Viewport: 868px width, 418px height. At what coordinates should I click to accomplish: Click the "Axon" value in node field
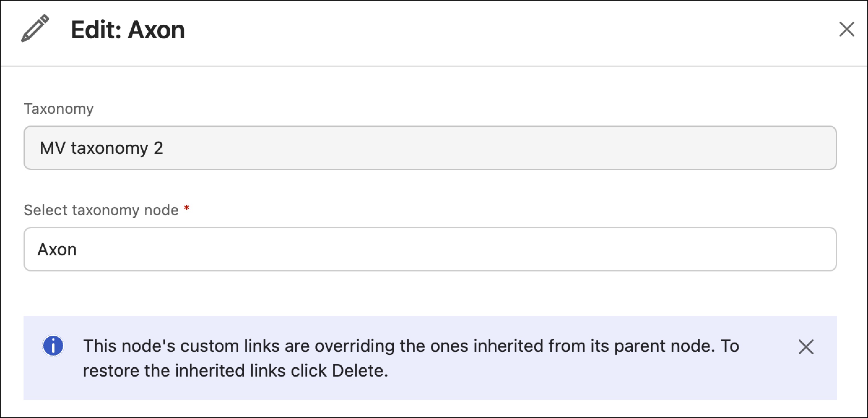point(57,250)
